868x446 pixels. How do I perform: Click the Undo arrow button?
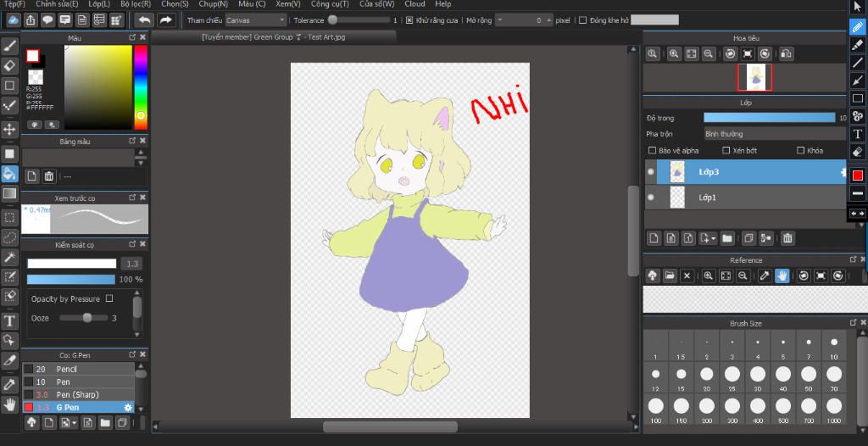(x=144, y=20)
